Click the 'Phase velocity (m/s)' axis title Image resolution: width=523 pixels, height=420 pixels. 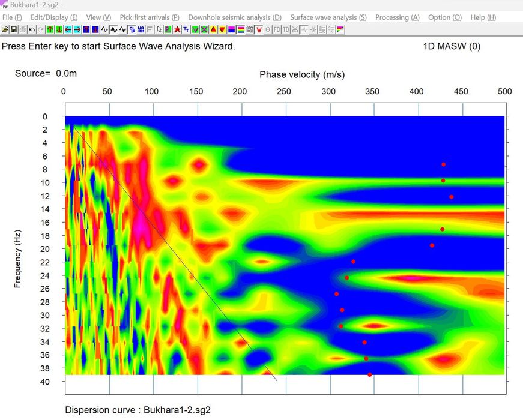pyautogui.click(x=302, y=74)
